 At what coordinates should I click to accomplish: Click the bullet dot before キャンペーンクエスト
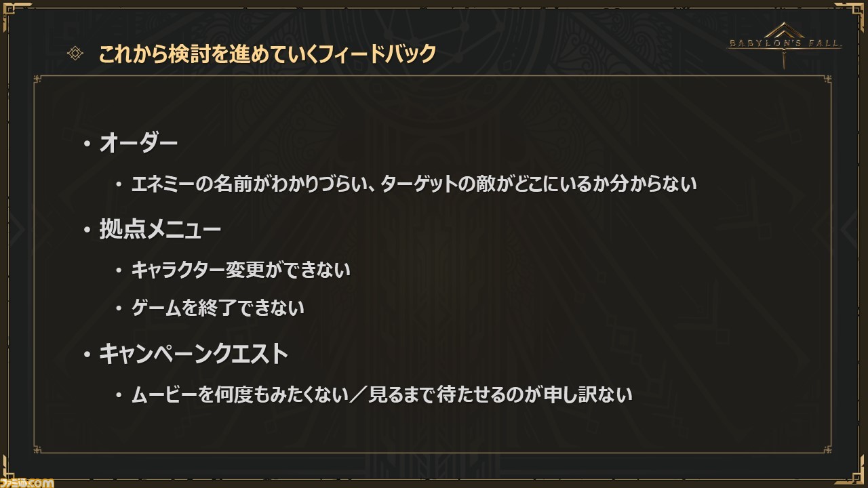tap(86, 354)
